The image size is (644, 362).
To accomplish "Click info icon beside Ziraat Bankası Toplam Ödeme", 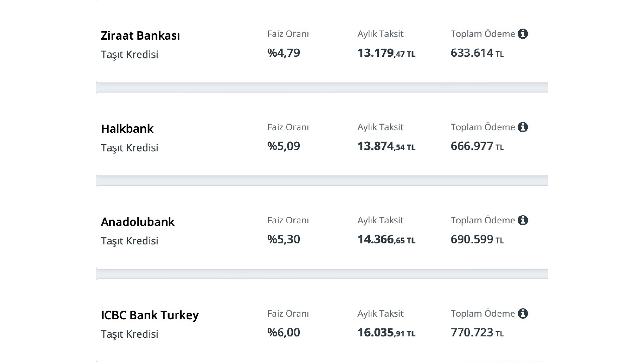I will 523,34.
